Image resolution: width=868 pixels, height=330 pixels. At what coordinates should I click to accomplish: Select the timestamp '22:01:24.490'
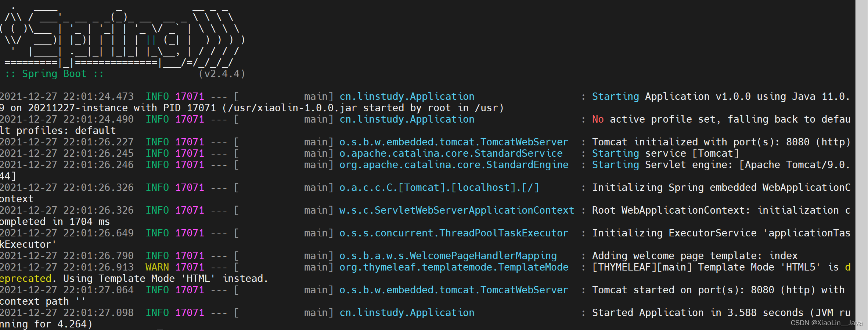tap(98, 119)
